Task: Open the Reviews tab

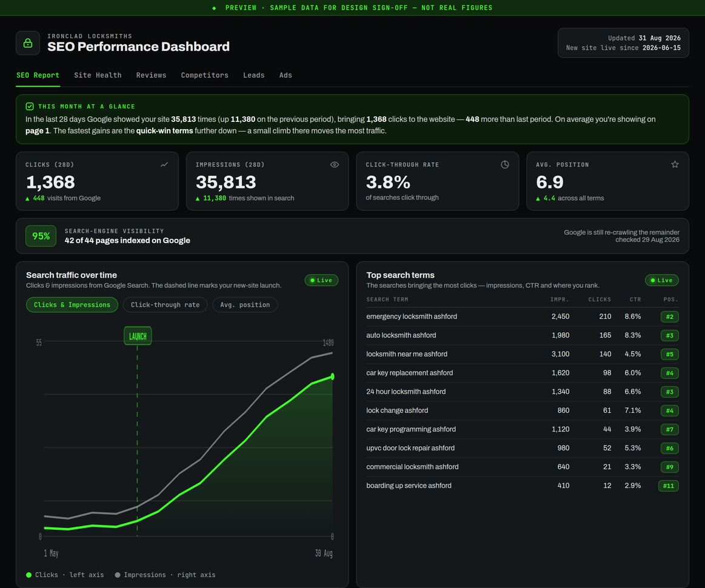Action: pyautogui.click(x=151, y=75)
